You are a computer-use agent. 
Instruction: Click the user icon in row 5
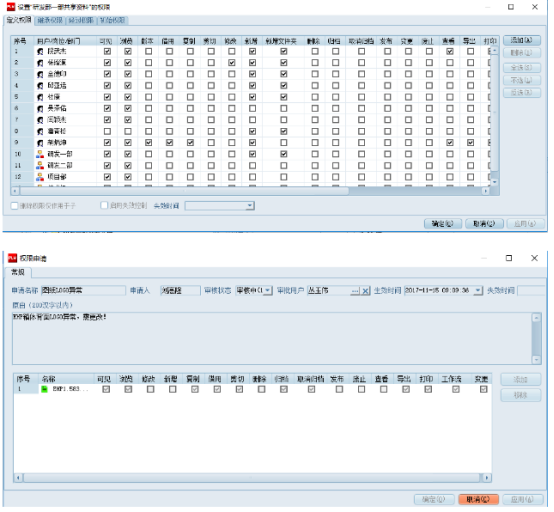[x=40, y=97]
